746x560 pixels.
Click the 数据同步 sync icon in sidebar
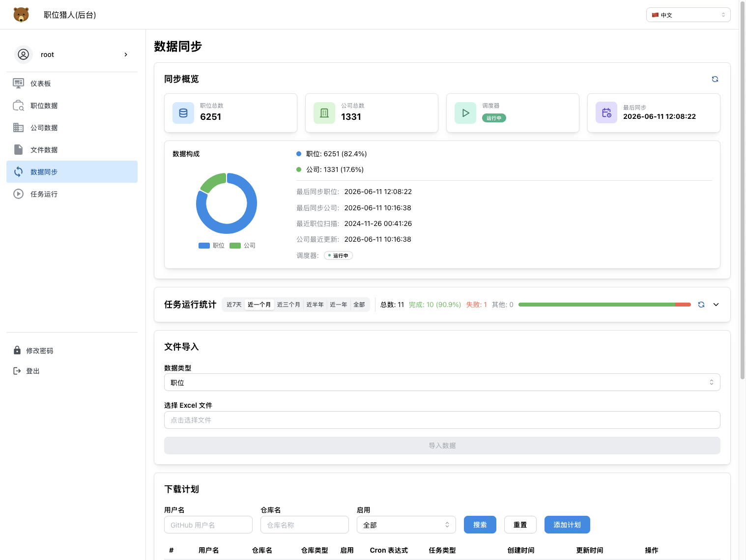tap(18, 172)
